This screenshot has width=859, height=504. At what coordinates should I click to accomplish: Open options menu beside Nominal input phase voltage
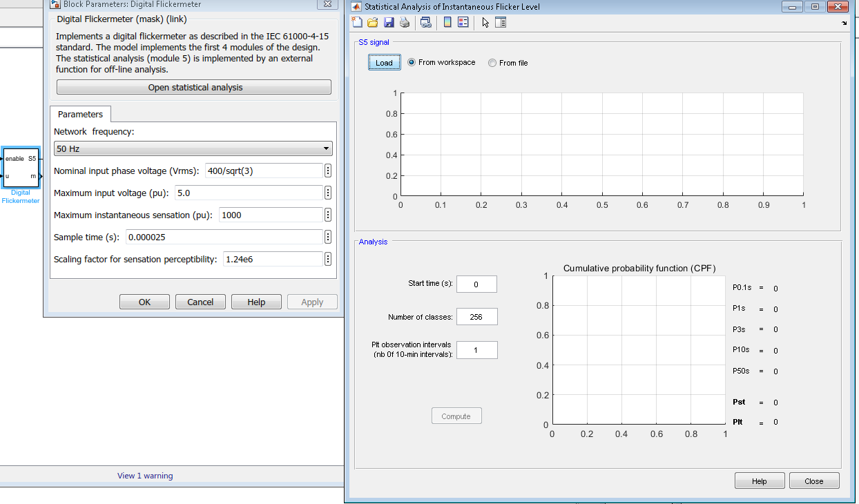(x=328, y=171)
